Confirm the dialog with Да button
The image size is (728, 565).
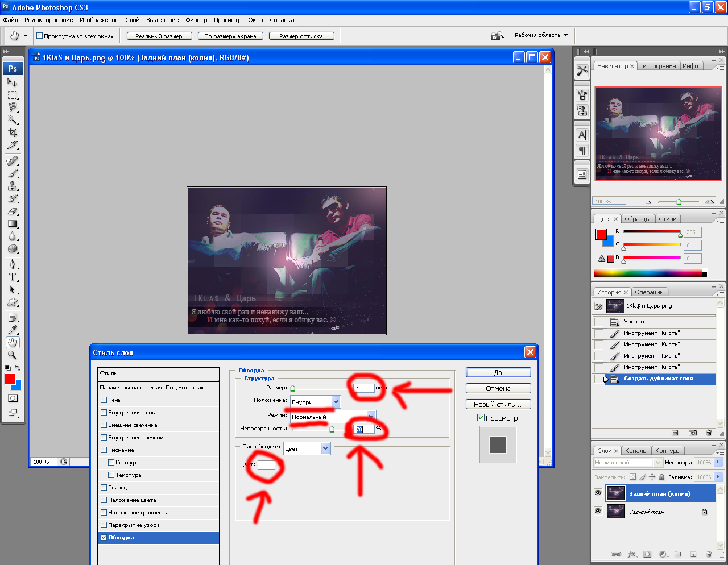(498, 373)
